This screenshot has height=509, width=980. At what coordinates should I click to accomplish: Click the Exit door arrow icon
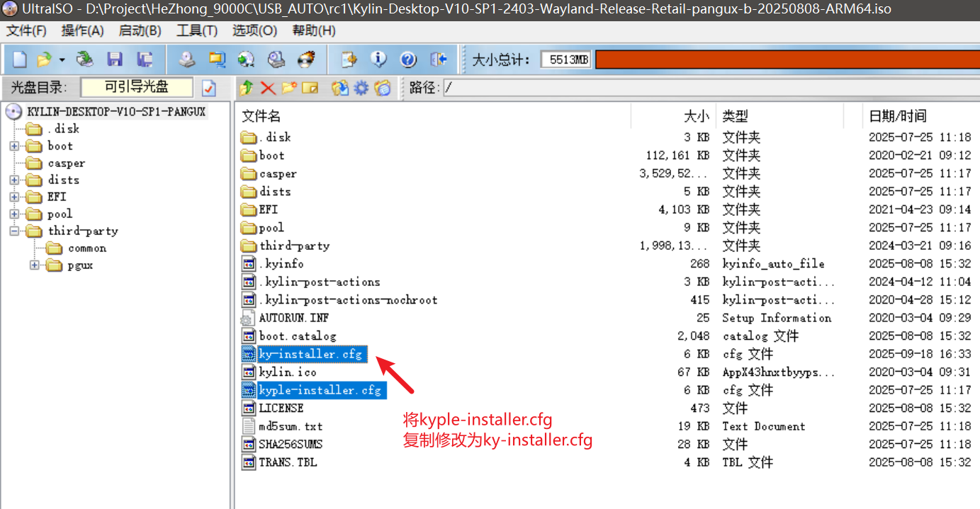(x=439, y=59)
